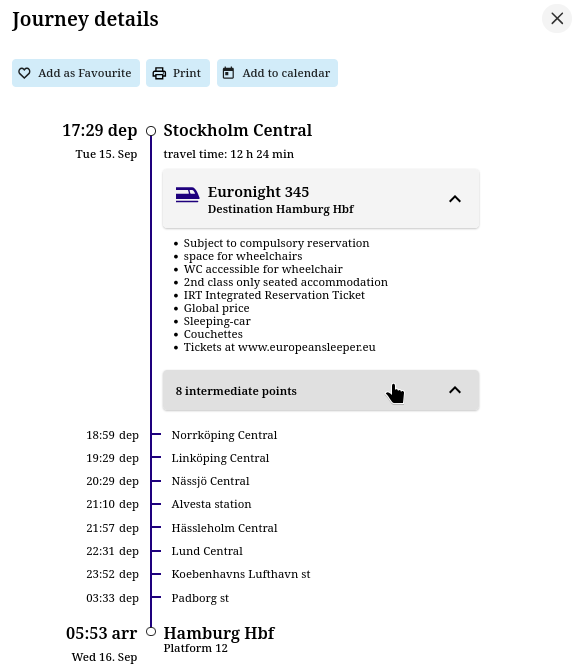Click the Stockholm Central departure circle marker

tap(151, 131)
